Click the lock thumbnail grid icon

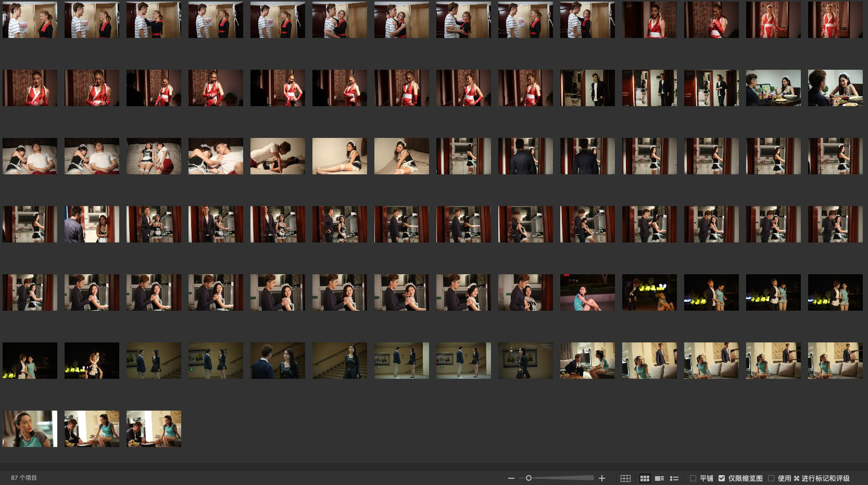[625, 478]
